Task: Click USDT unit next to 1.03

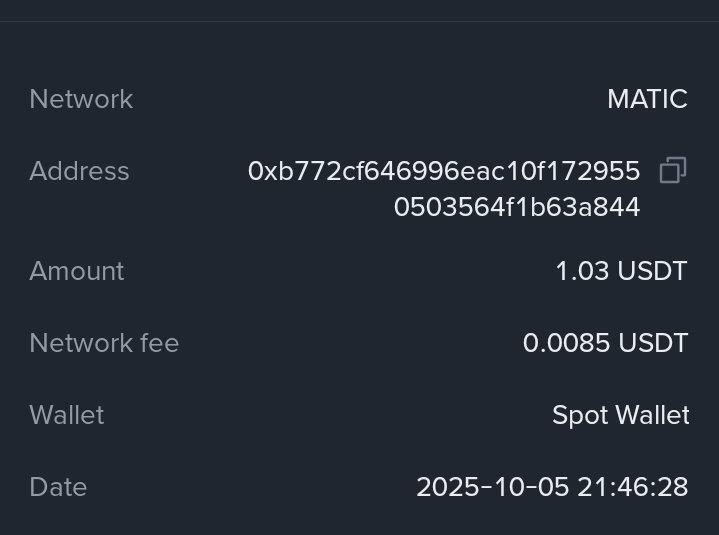Action: 652,271
